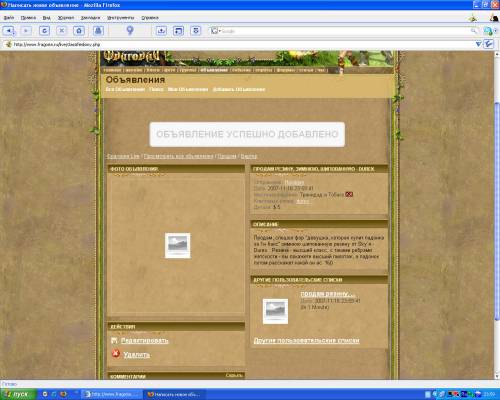The width and height of the screenshot is (500, 400).
Task: Click the Stop loading X icon
Action: click(x=62, y=31)
